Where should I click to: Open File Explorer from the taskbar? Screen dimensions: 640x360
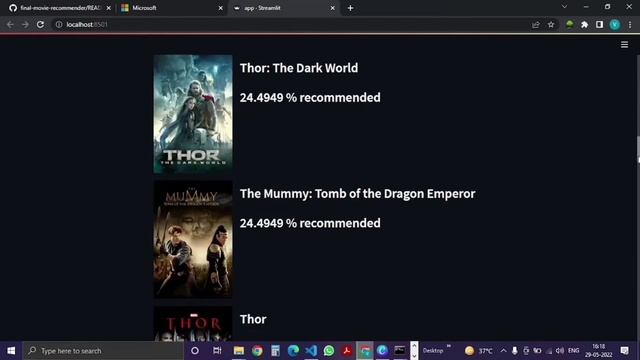(239, 351)
